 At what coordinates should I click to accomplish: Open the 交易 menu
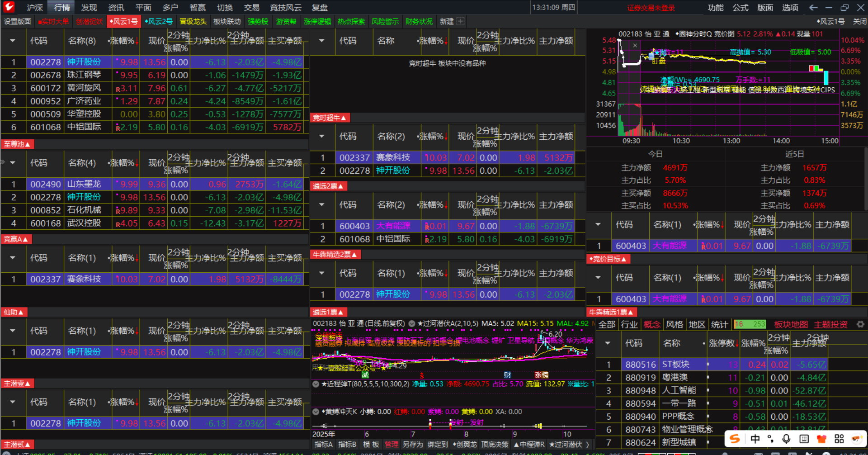[x=251, y=7]
